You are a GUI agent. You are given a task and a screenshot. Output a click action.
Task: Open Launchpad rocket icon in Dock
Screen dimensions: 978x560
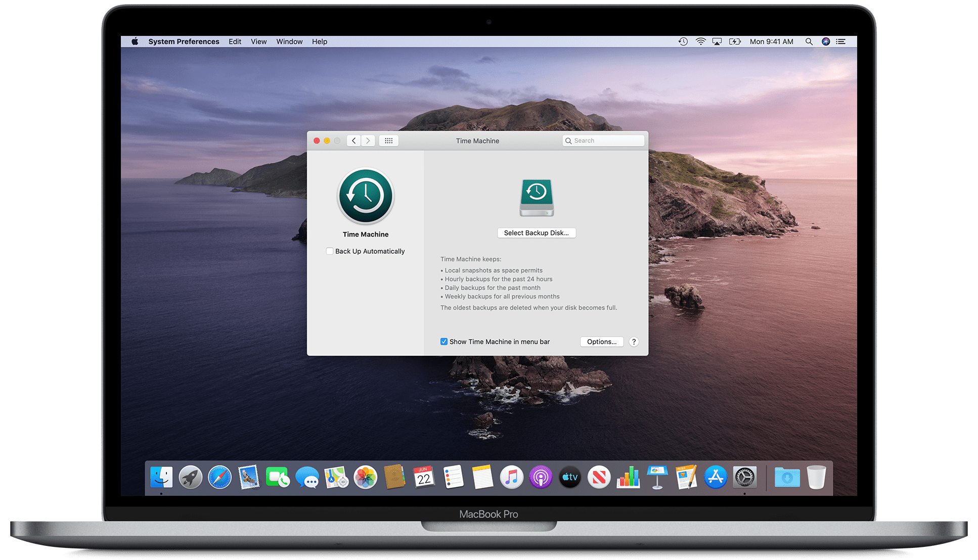coord(191,477)
